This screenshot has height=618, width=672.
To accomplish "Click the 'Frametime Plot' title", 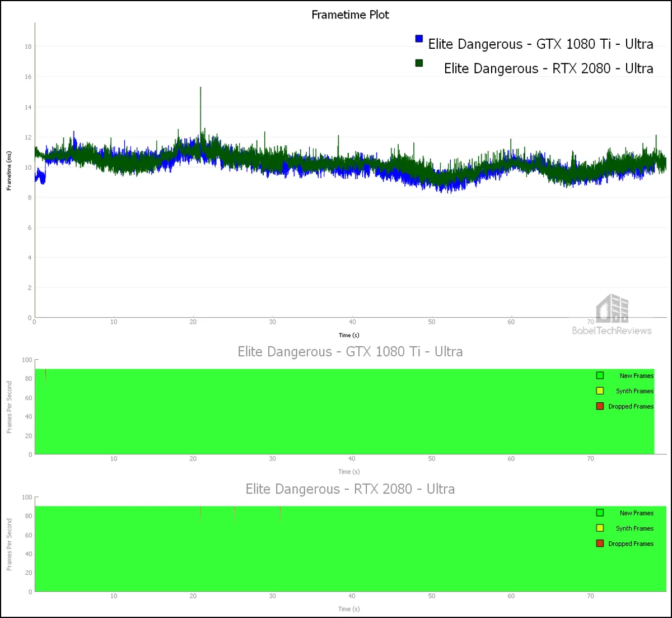I will (351, 15).
